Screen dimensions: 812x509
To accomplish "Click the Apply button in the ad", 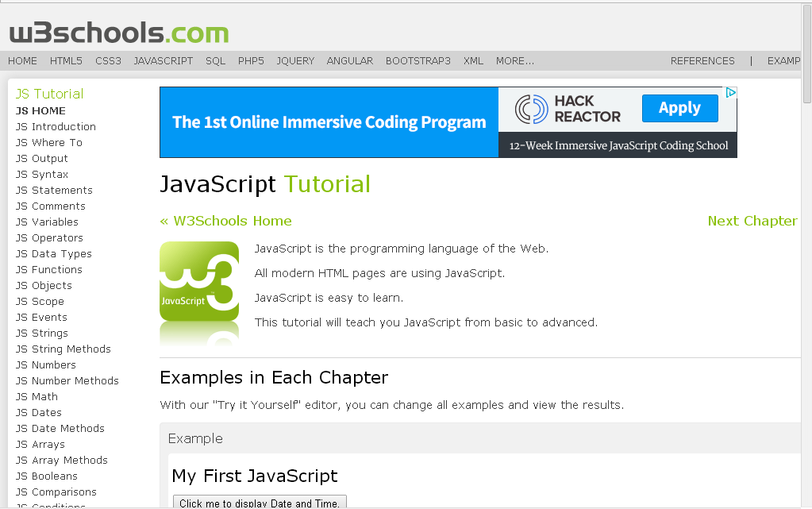I will tap(680, 108).
